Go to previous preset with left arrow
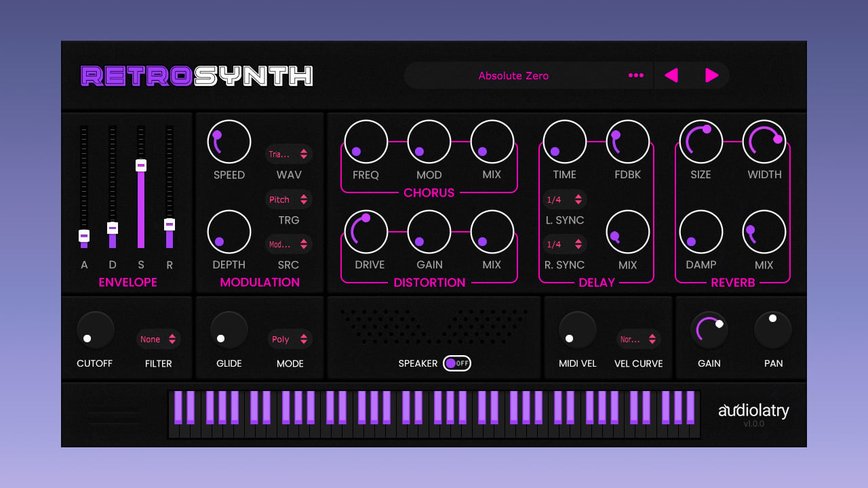The image size is (868, 488). click(671, 75)
